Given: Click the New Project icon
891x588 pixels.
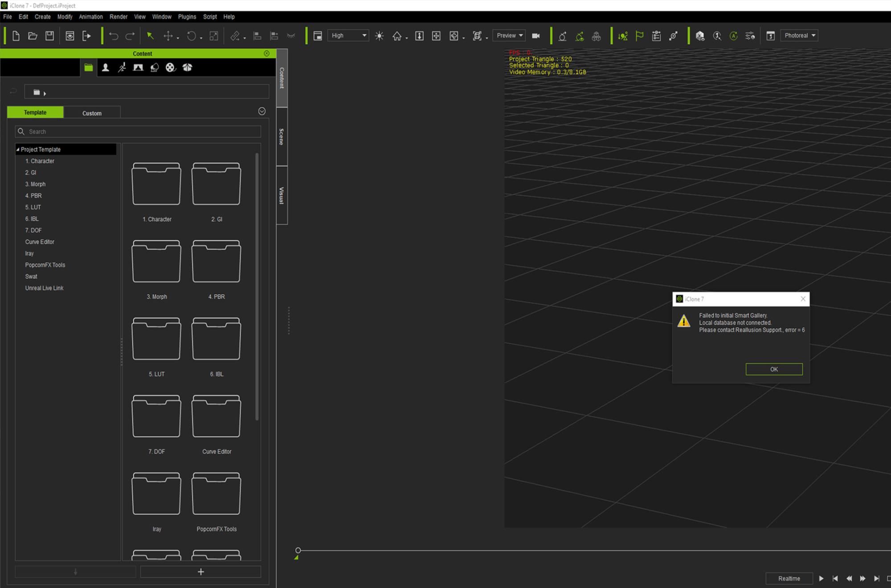Looking at the screenshot, I should click(x=16, y=36).
